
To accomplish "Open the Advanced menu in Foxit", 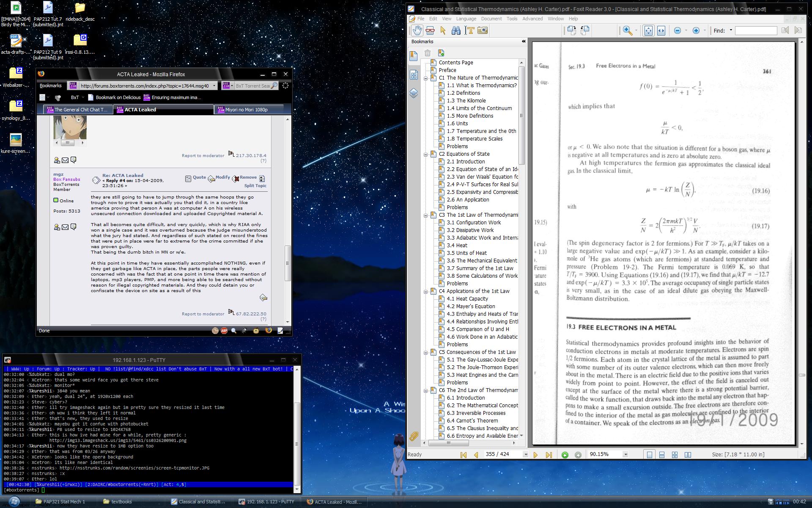I will (532, 19).
